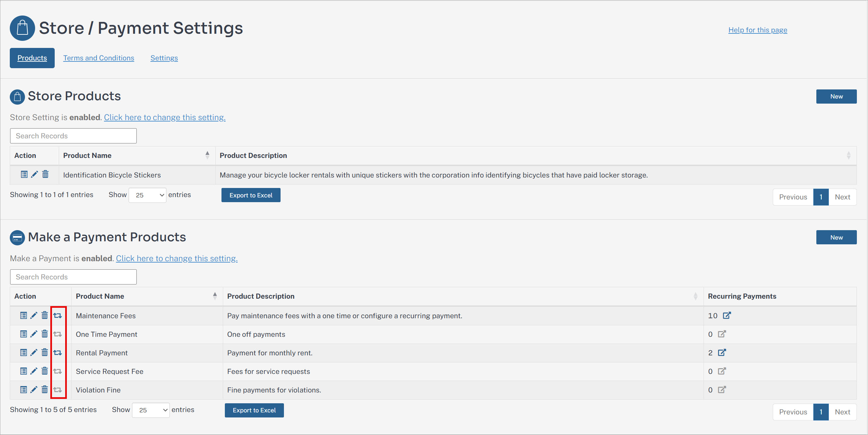The width and height of the screenshot is (868, 435).
Task: Edit One Time Payment product
Action: tap(34, 334)
